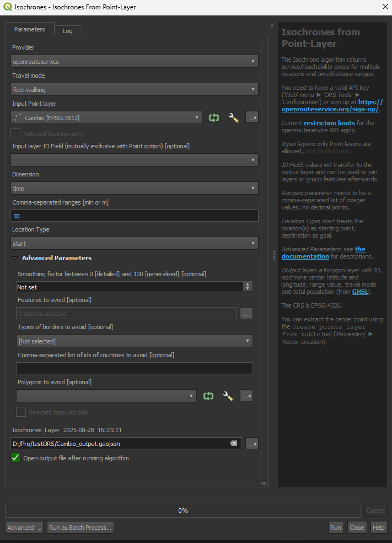Expand the Travel mode dropdown
This screenshot has width=392, height=543.
[135, 89]
